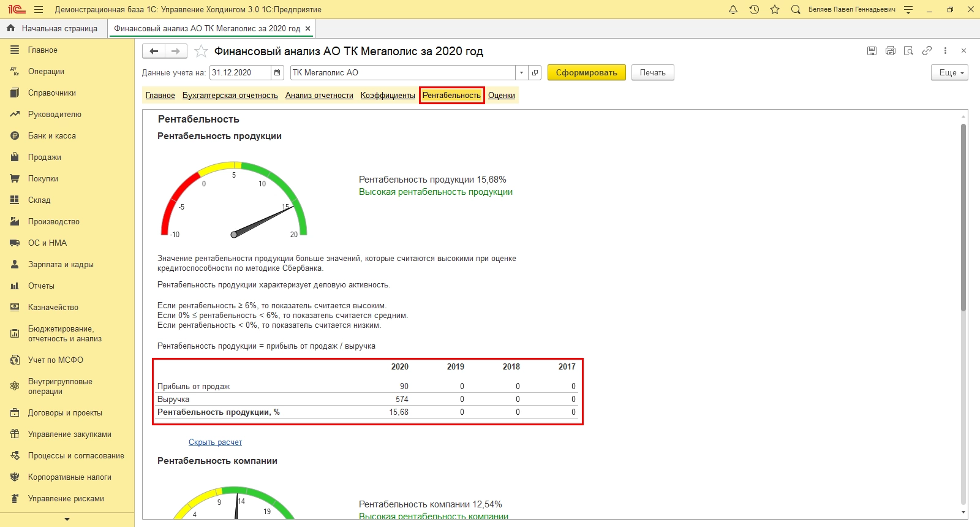The width and height of the screenshot is (980, 527).
Task: Open the Операции section
Action: pyautogui.click(x=67, y=72)
